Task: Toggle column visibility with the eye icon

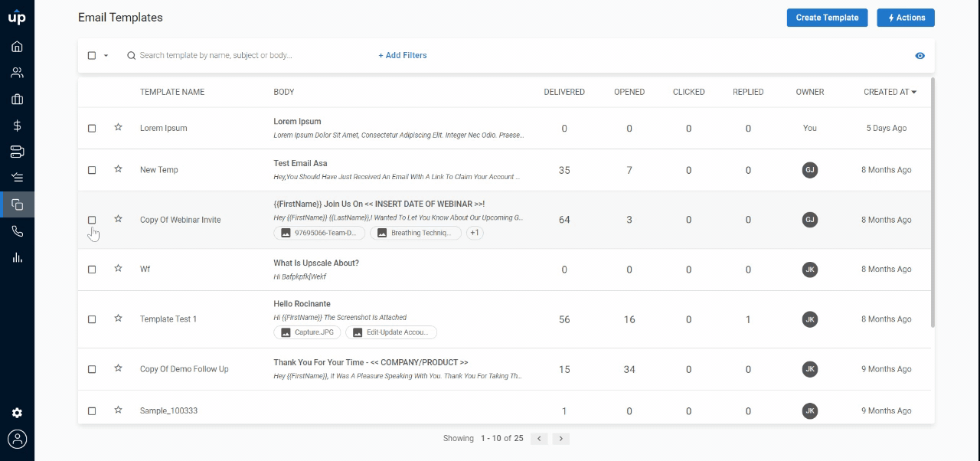Action: click(x=920, y=56)
